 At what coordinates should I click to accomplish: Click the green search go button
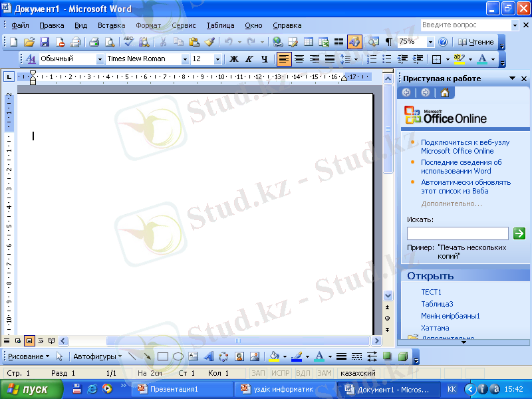coord(519,233)
